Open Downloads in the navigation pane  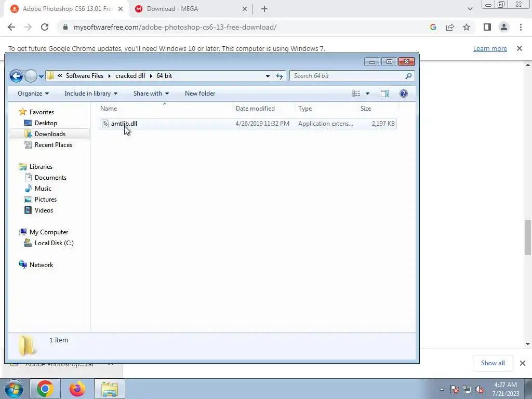pos(50,134)
